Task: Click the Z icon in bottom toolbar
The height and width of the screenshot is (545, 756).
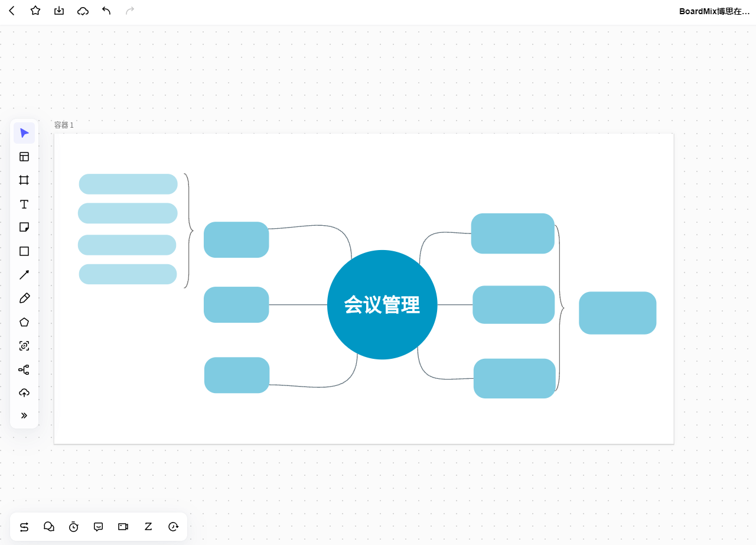Action: (148, 527)
